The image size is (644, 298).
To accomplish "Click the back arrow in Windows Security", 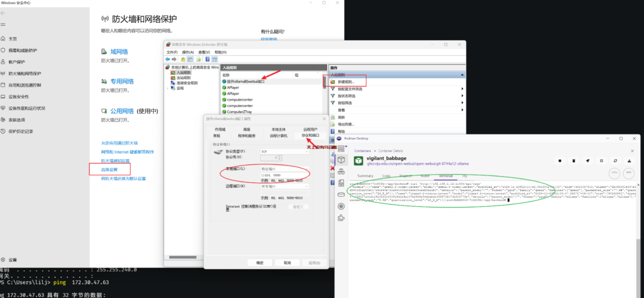I will click(x=3, y=13).
